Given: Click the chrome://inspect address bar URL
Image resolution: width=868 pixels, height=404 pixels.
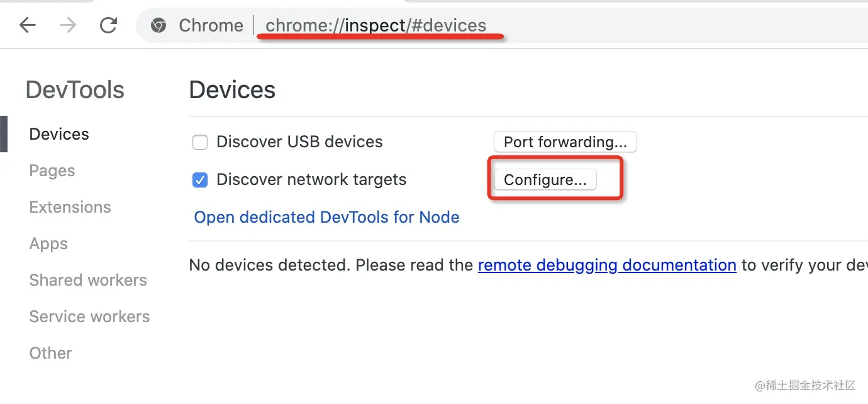Looking at the screenshot, I should tap(376, 25).
